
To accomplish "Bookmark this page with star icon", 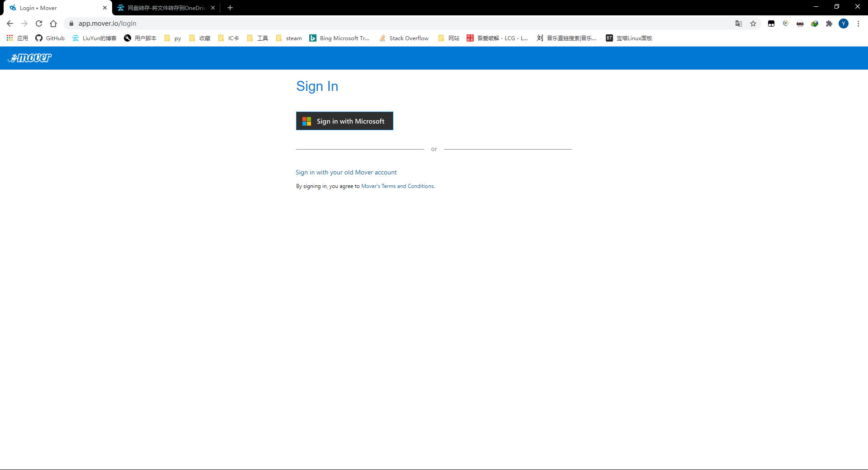I will click(x=753, y=23).
